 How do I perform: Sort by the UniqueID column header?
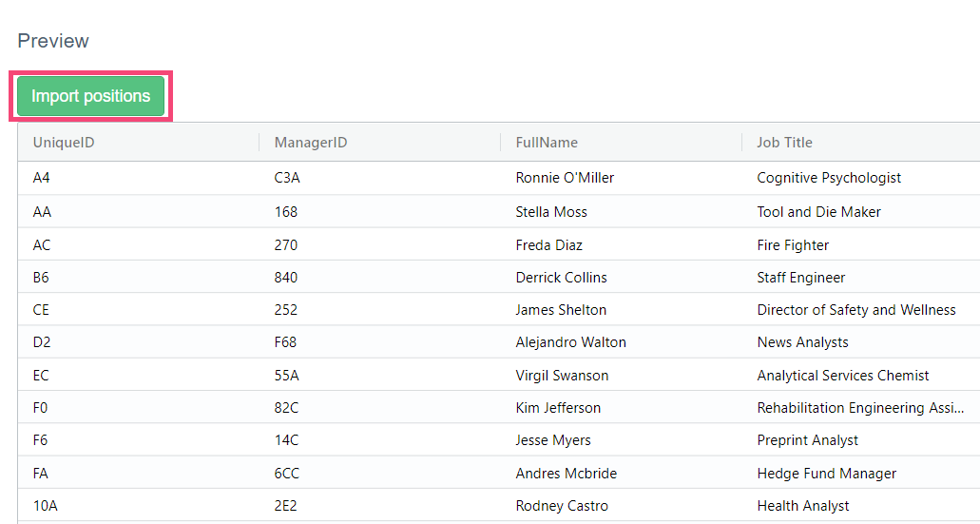click(64, 143)
